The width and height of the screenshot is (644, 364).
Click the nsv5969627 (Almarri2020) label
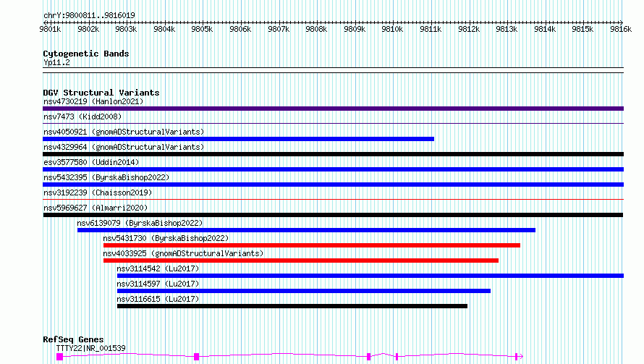tap(96, 208)
